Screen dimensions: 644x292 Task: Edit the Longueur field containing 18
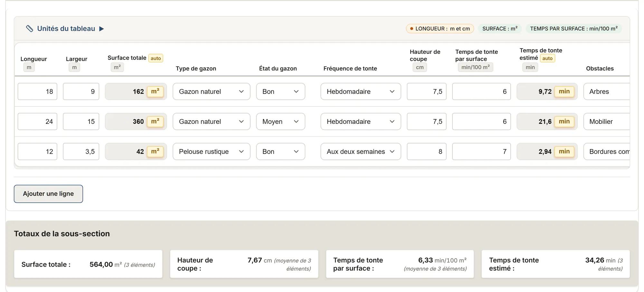click(x=37, y=92)
